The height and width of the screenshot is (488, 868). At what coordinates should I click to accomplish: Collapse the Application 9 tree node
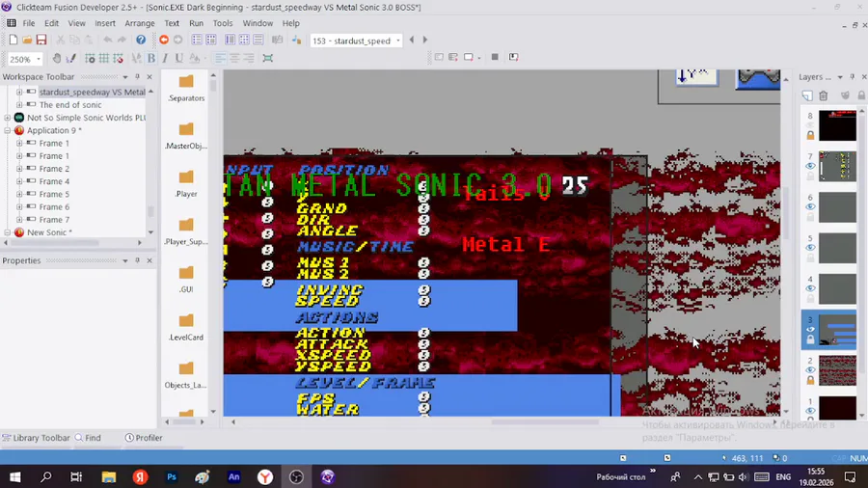[7, 130]
